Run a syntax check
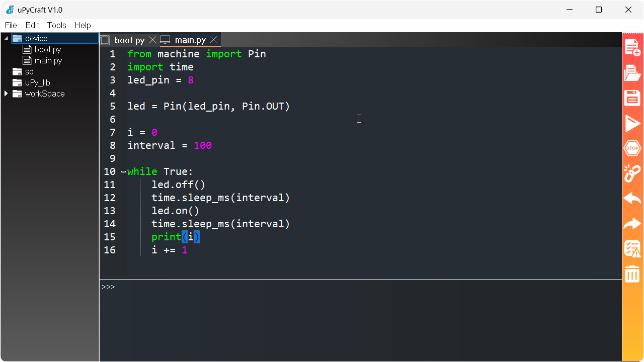644x362 pixels. pyautogui.click(x=632, y=248)
